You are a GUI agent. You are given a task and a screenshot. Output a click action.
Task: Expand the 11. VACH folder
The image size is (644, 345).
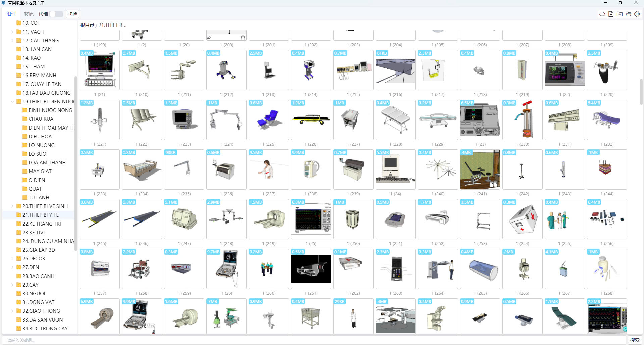click(12, 32)
